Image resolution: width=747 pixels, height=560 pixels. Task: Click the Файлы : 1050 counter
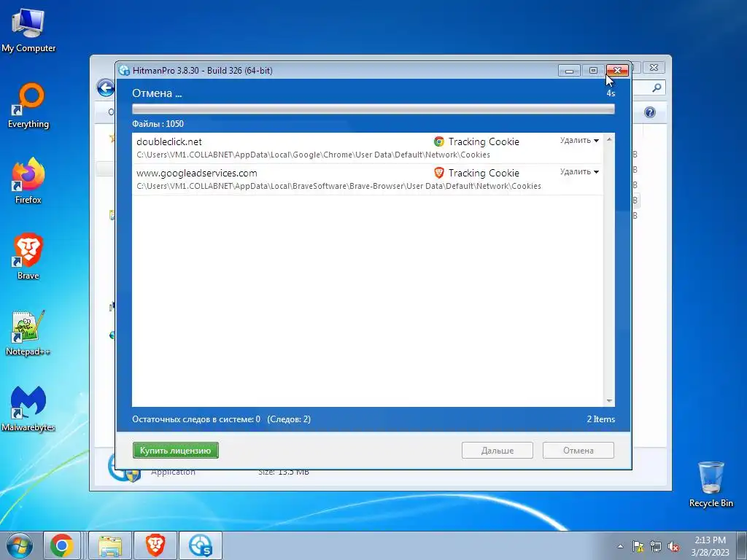158,124
